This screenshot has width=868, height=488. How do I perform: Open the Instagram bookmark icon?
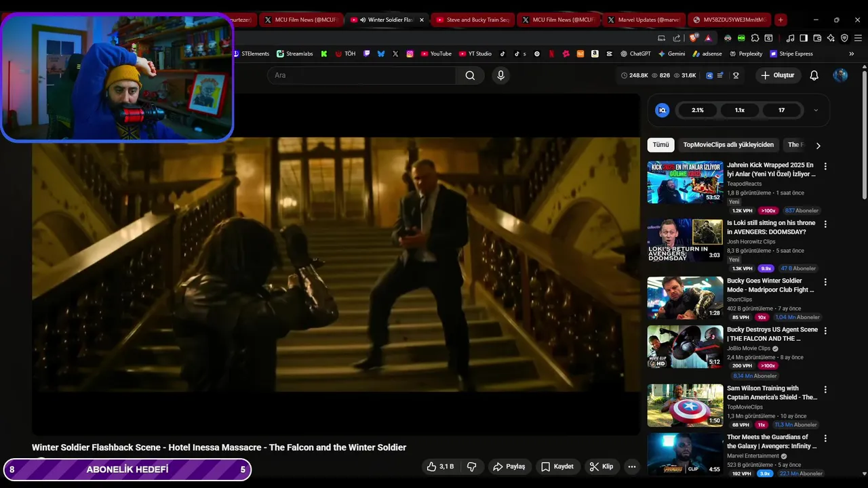coord(410,54)
